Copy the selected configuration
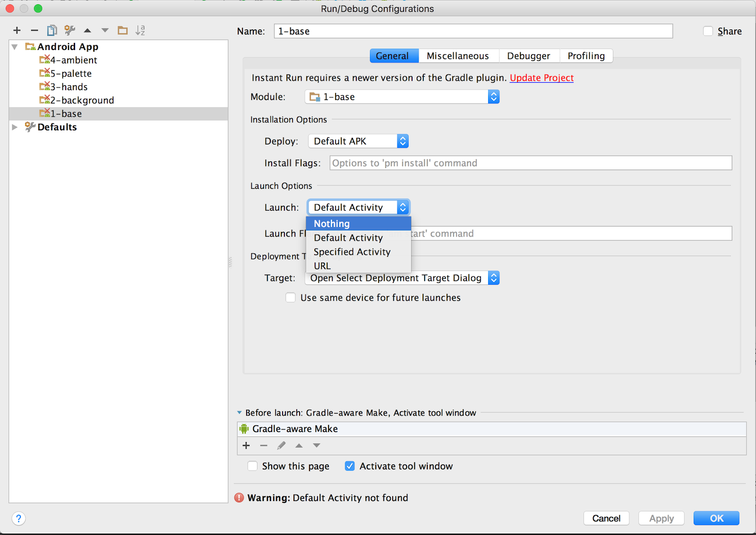Viewport: 756px width, 535px height. (x=52, y=31)
